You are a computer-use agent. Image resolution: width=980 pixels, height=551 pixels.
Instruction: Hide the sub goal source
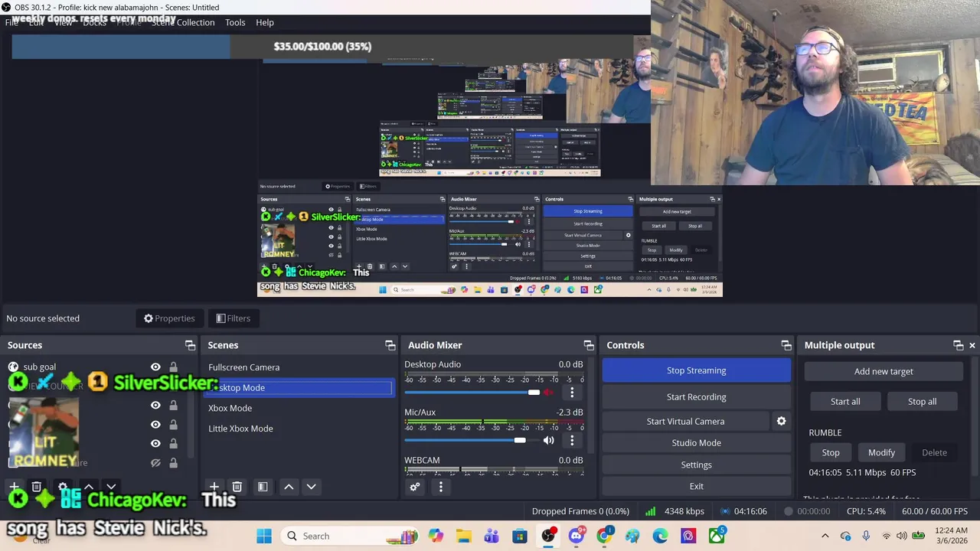point(155,367)
